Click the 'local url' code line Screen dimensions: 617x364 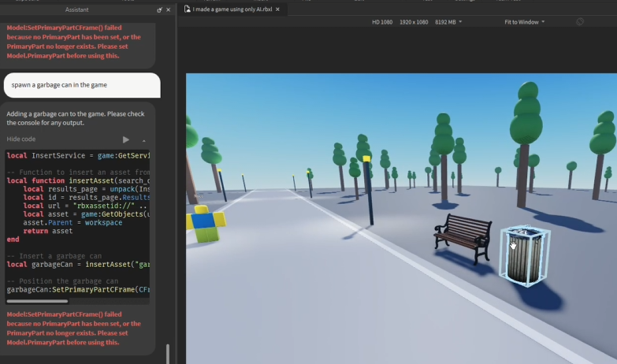[x=86, y=206]
